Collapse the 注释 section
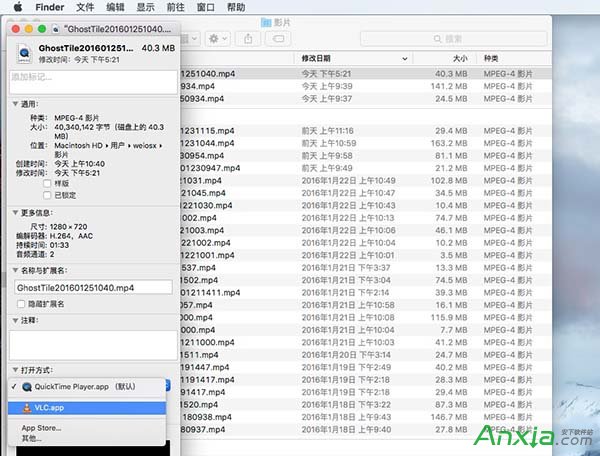Screen dimensions: 600x456 click(x=15, y=320)
